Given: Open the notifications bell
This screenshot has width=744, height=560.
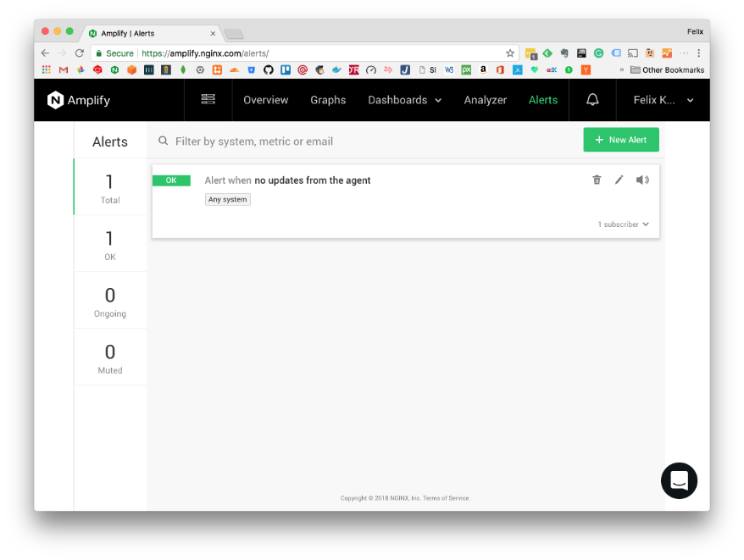Looking at the screenshot, I should 592,100.
